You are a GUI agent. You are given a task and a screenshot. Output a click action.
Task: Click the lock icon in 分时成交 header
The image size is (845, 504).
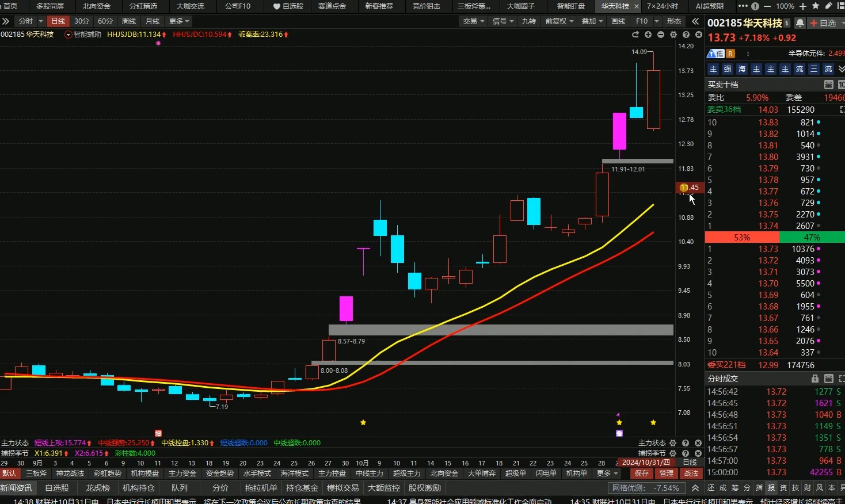pos(814,379)
